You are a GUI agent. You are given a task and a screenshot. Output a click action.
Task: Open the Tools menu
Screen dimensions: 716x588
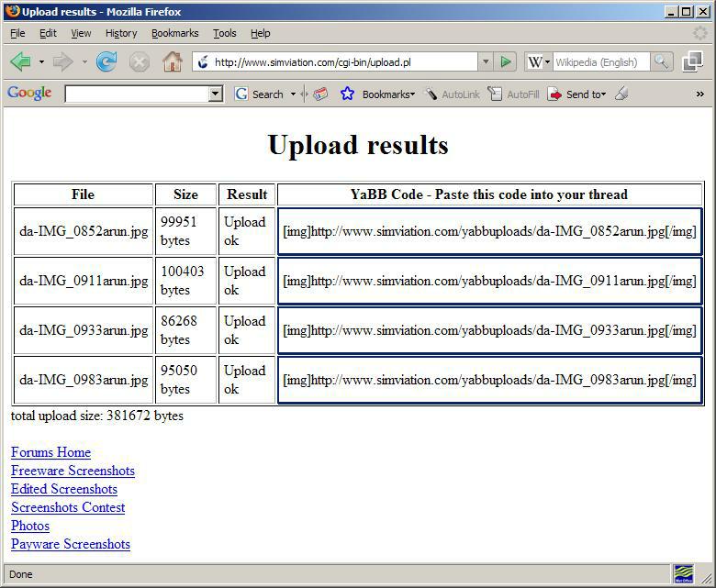pyautogui.click(x=224, y=33)
